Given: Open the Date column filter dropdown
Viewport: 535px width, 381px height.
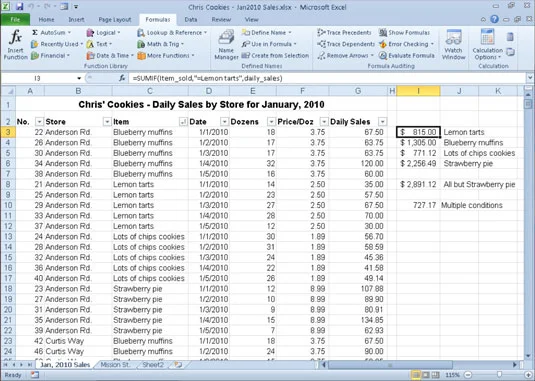Looking at the screenshot, I should [x=225, y=122].
